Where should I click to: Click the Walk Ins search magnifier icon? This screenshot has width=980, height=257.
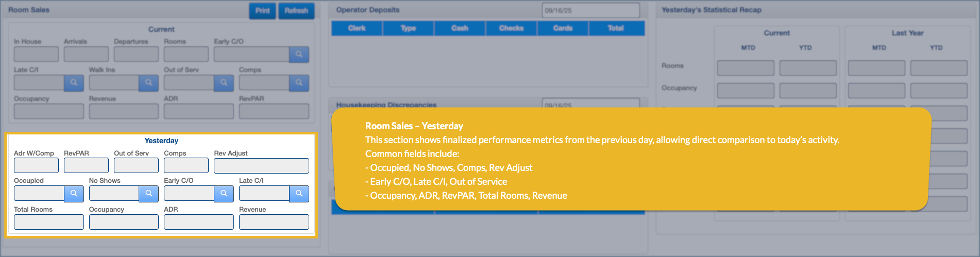148,83
